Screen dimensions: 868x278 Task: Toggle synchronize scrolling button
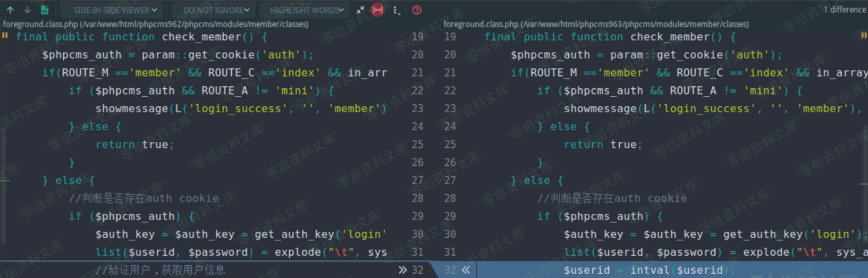pos(377,10)
